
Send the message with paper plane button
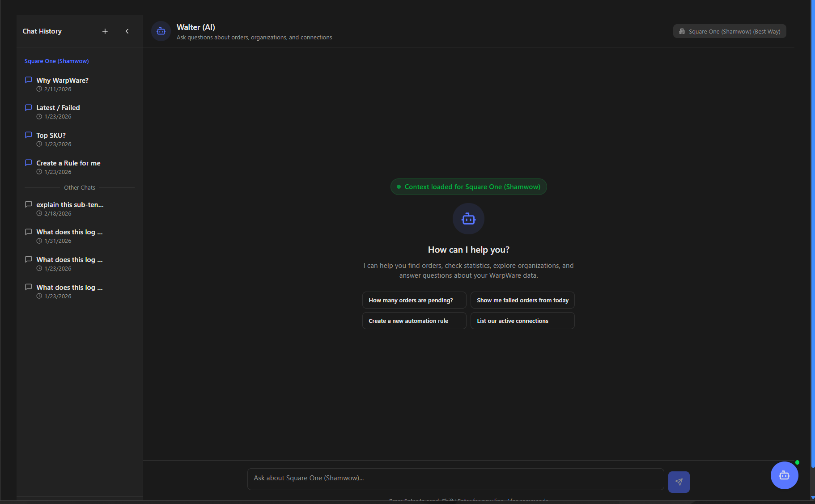click(679, 482)
